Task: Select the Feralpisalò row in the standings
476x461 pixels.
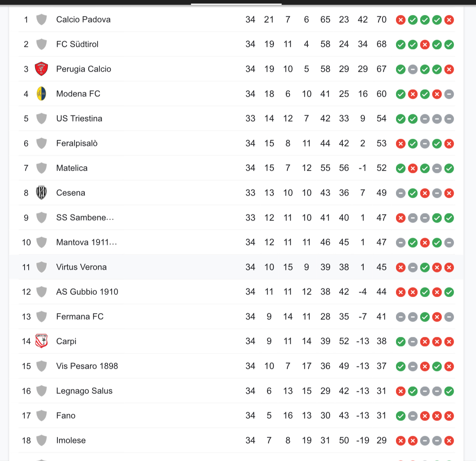Action: click(x=237, y=143)
